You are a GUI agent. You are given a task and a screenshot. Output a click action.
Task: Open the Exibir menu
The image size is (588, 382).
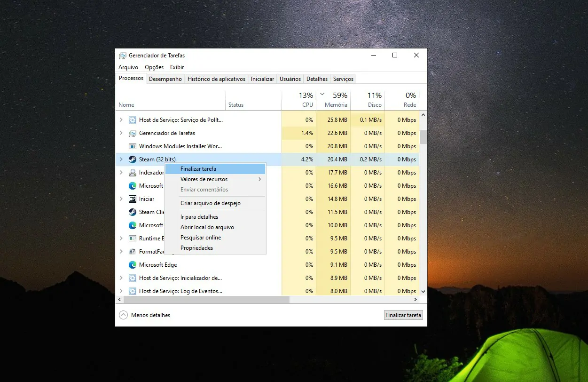coord(177,67)
